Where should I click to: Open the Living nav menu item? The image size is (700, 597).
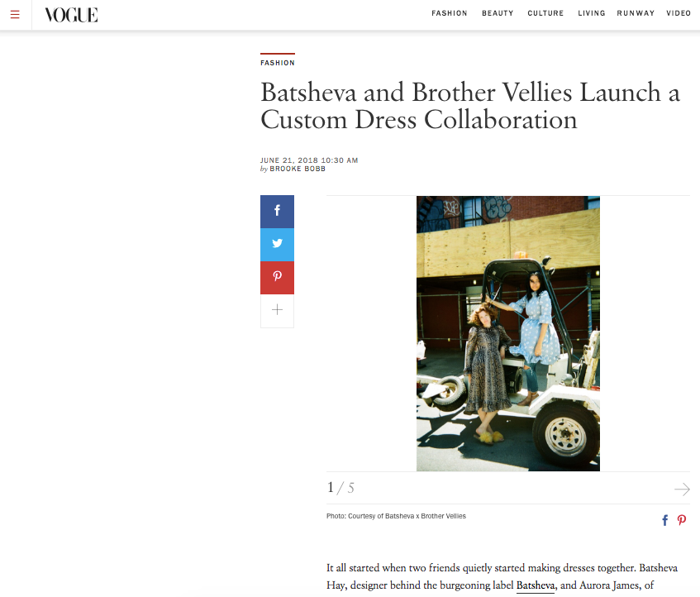coord(592,13)
